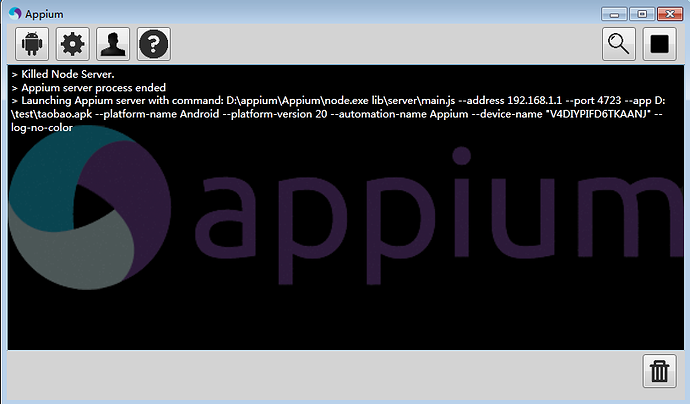Launch the Inspector magnifying glass
The image size is (690, 404).
(619, 44)
